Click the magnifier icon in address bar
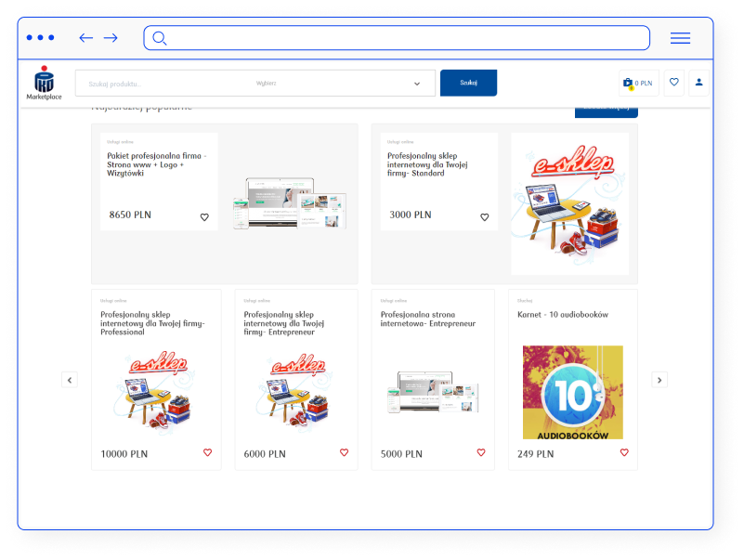The height and width of the screenshot is (560, 744). (x=160, y=38)
